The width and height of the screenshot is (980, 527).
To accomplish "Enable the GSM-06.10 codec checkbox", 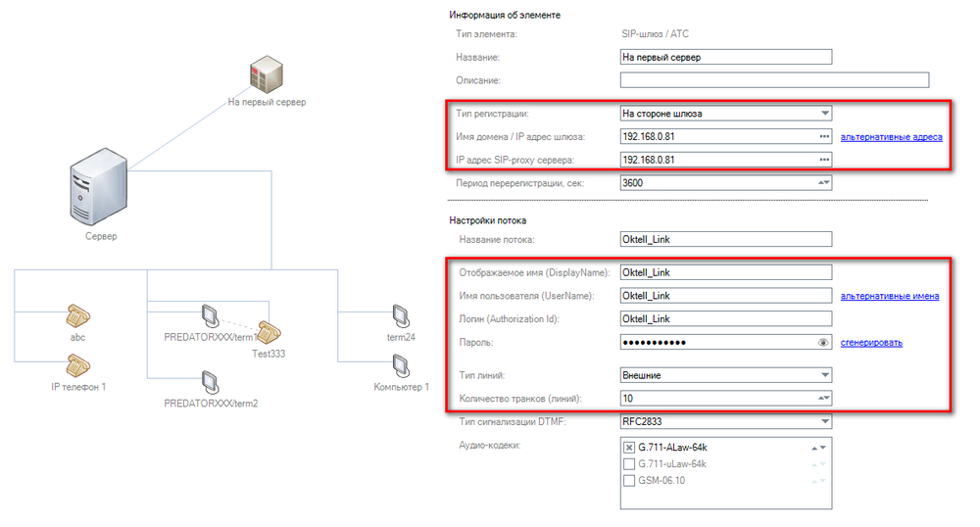I will (x=629, y=480).
